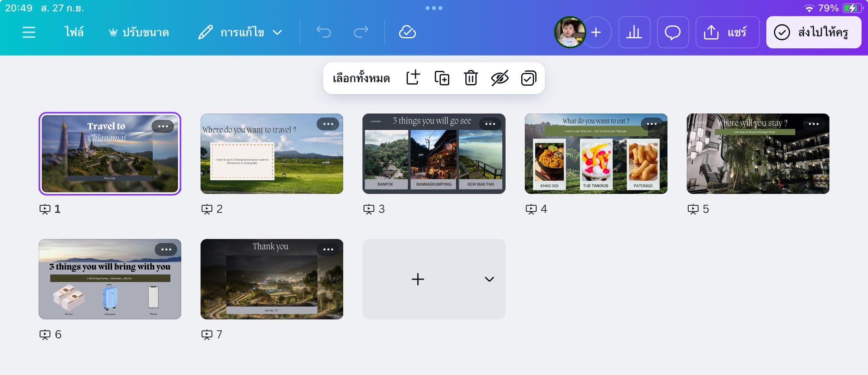Viewport: 868px width, 375px height.
Task: Click เลือกทั้งหมด to select all pages
Action: coord(361,78)
